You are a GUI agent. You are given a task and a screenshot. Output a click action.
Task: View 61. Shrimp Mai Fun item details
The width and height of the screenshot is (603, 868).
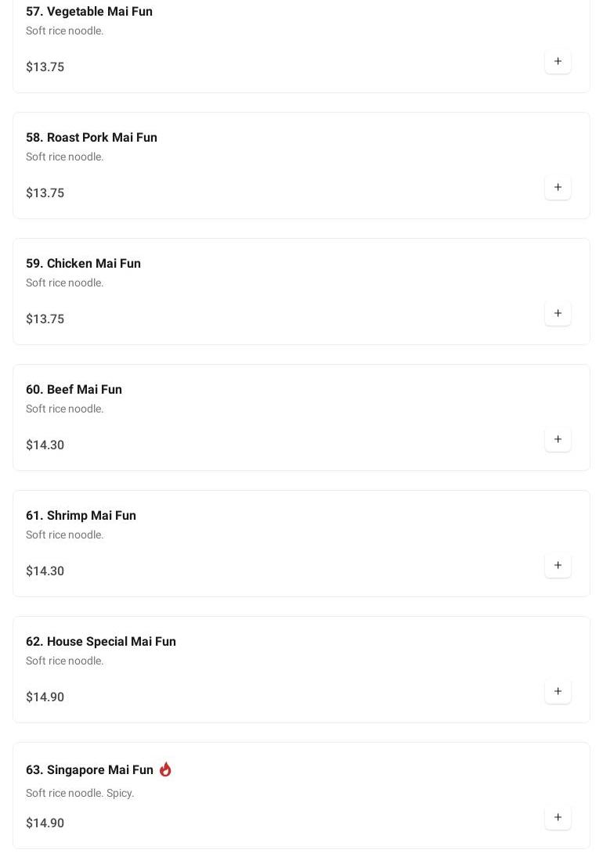coord(81,516)
